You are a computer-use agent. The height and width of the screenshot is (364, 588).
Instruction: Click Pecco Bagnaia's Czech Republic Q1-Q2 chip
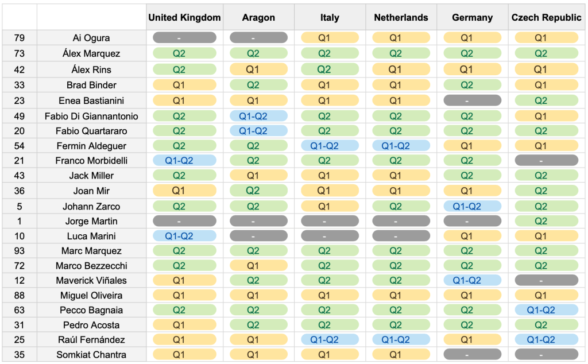coord(541,310)
